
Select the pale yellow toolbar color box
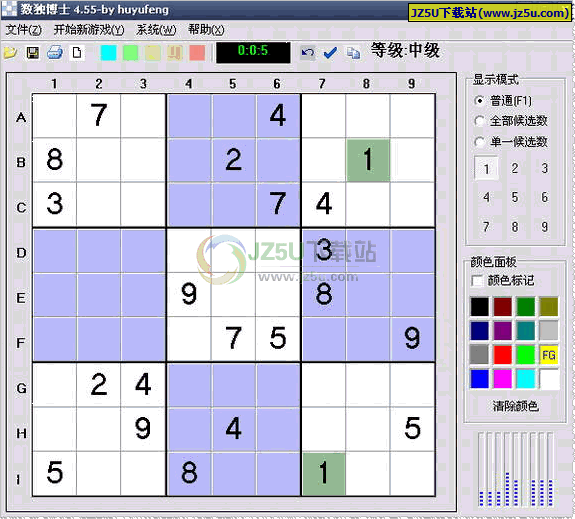[x=153, y=53]
